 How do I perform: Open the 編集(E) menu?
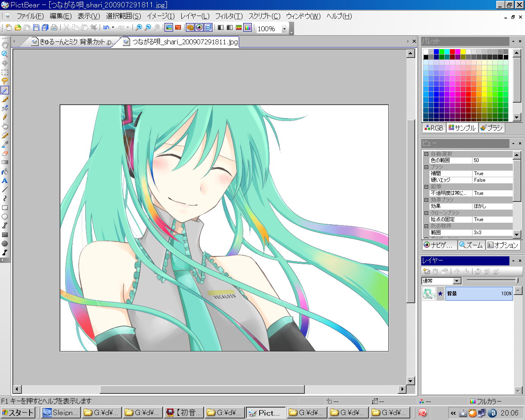click(x=61, y=16)
